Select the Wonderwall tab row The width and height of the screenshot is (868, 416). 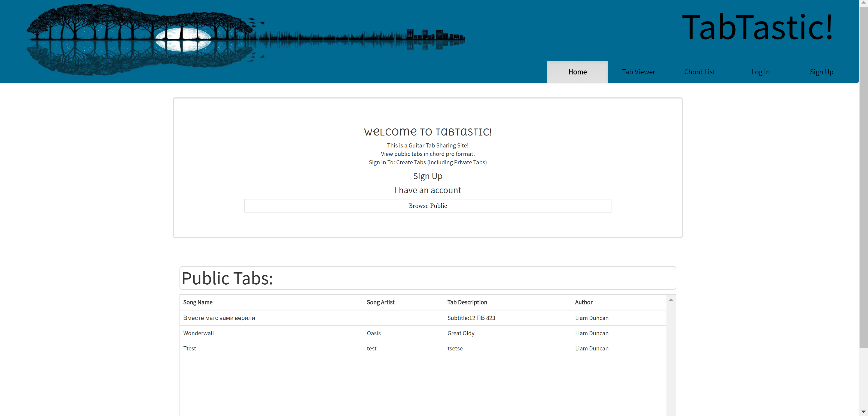(x=199, y=333)
